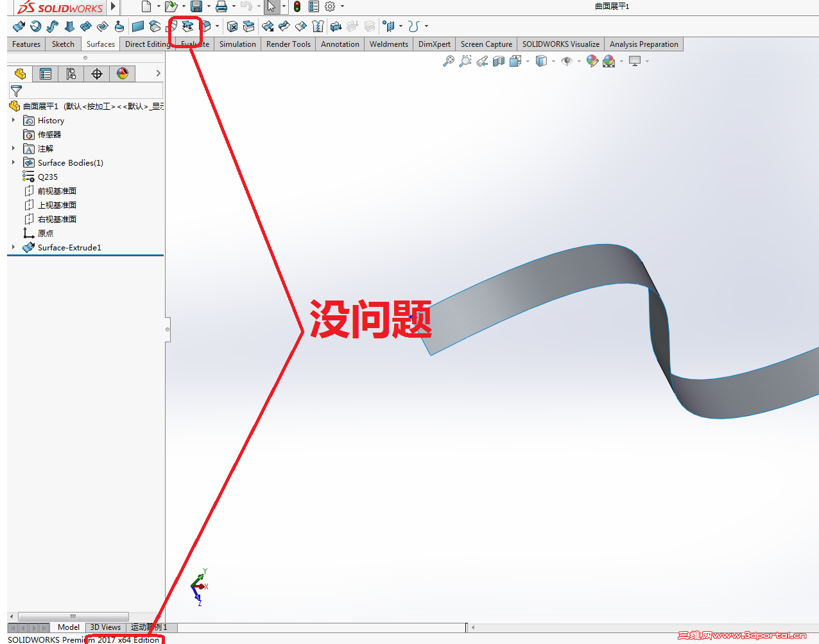Select the Revolved Surface tool

[35, 26]
